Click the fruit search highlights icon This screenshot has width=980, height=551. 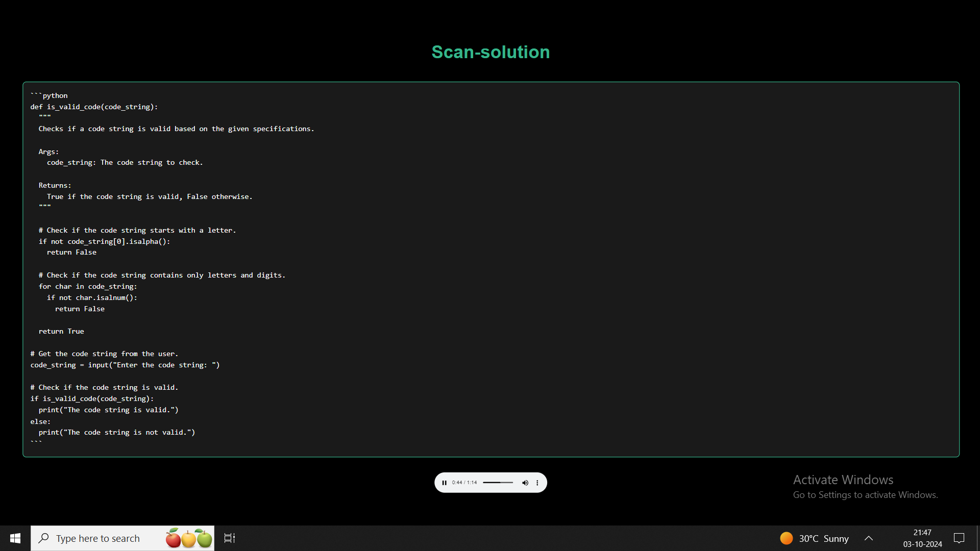coord(188,538)
